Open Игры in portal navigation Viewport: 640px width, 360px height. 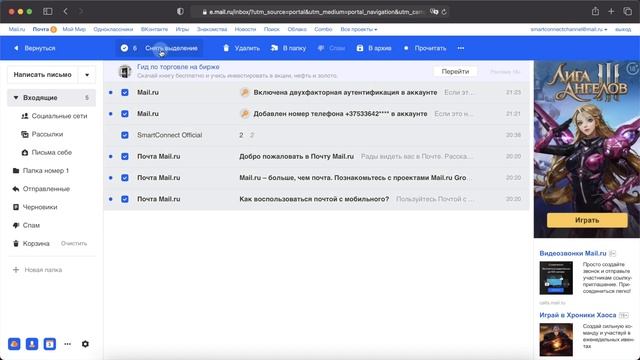point(182,29)
